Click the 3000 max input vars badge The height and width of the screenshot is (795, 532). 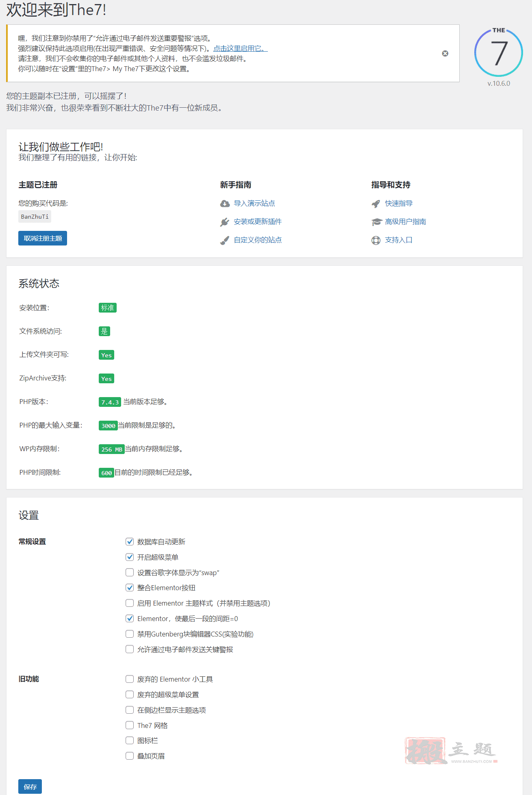coord(108,426)
